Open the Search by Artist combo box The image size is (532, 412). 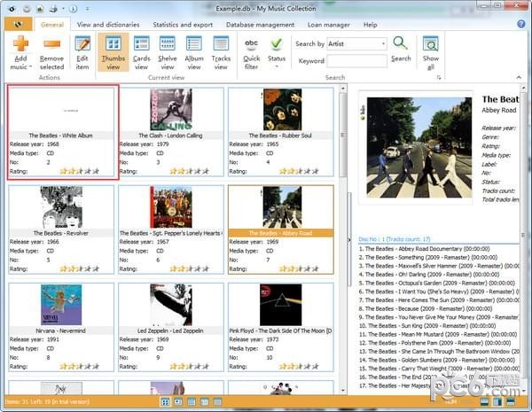356,43
